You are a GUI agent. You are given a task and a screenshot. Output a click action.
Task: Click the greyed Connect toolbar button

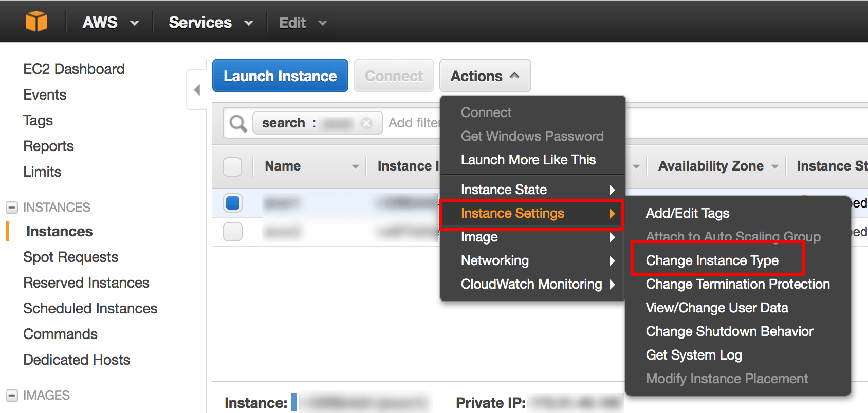394,76
